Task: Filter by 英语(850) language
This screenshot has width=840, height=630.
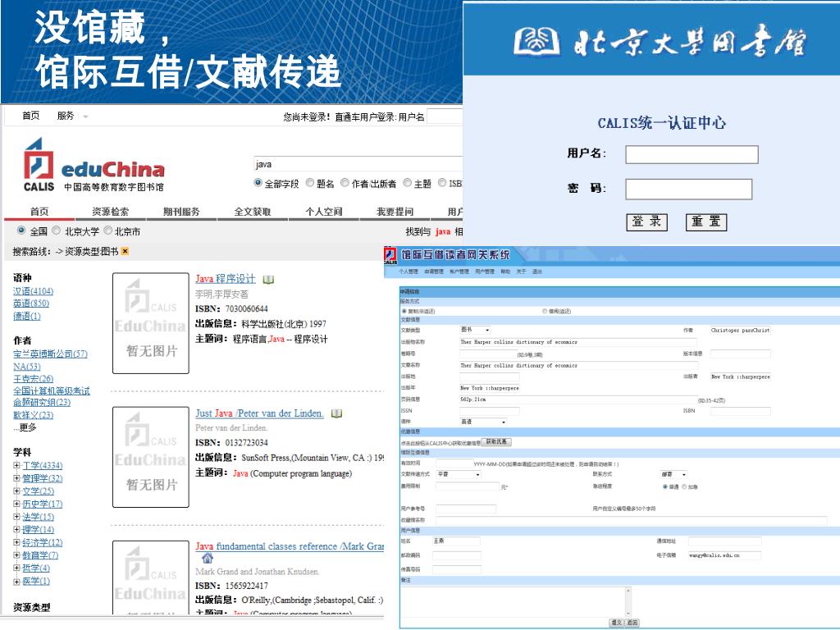Action: [x=31, y=304]
